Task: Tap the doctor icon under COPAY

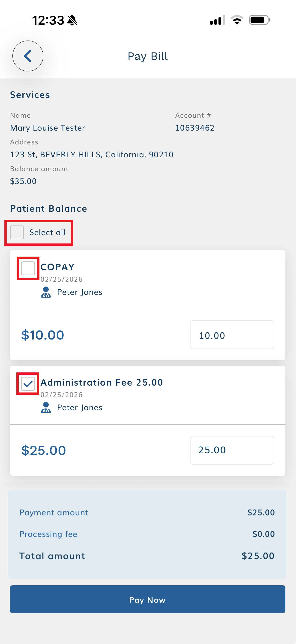Action: [46, 292]
